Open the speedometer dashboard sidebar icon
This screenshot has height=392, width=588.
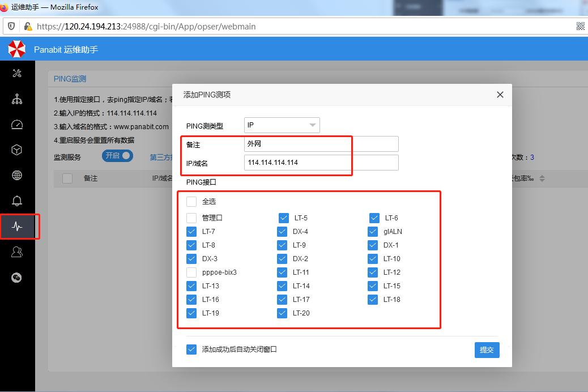coord(17,125)
